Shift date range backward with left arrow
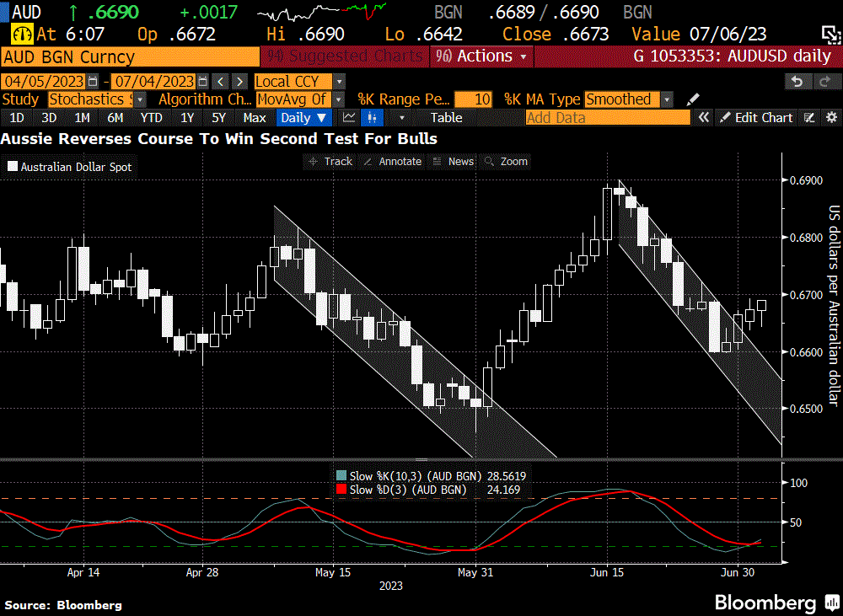 point(220,81)
